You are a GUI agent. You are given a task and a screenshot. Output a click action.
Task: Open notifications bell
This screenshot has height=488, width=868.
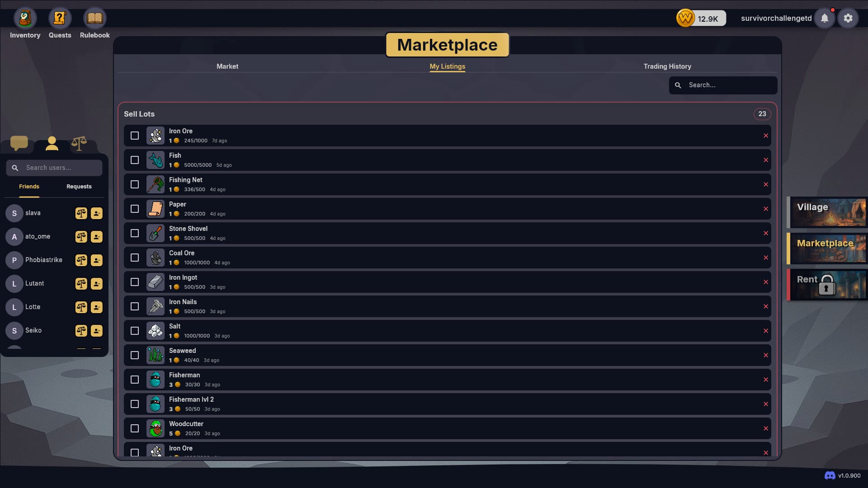(824, 18)
